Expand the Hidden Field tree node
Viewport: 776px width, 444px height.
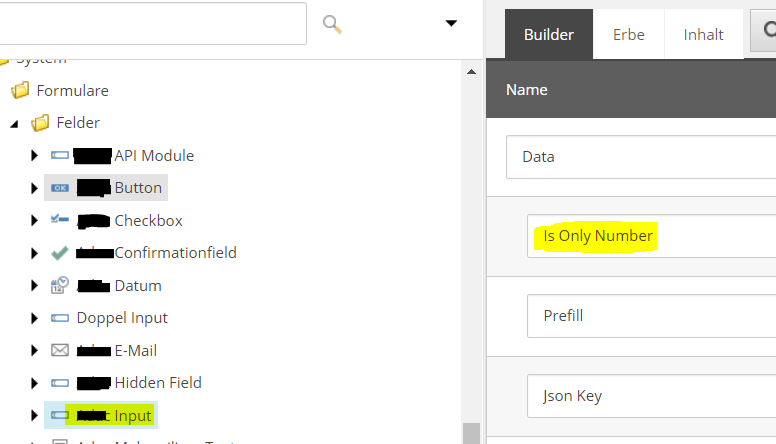pos(35,383)
